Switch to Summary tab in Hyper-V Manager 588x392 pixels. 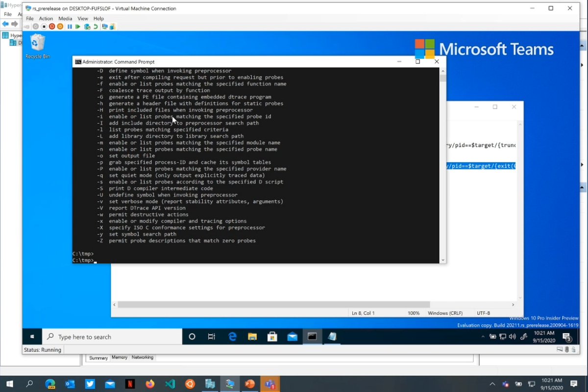[98, 358]
